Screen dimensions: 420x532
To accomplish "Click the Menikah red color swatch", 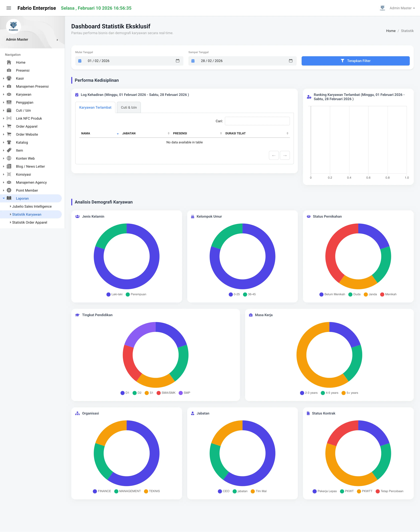I will [382, 294].
